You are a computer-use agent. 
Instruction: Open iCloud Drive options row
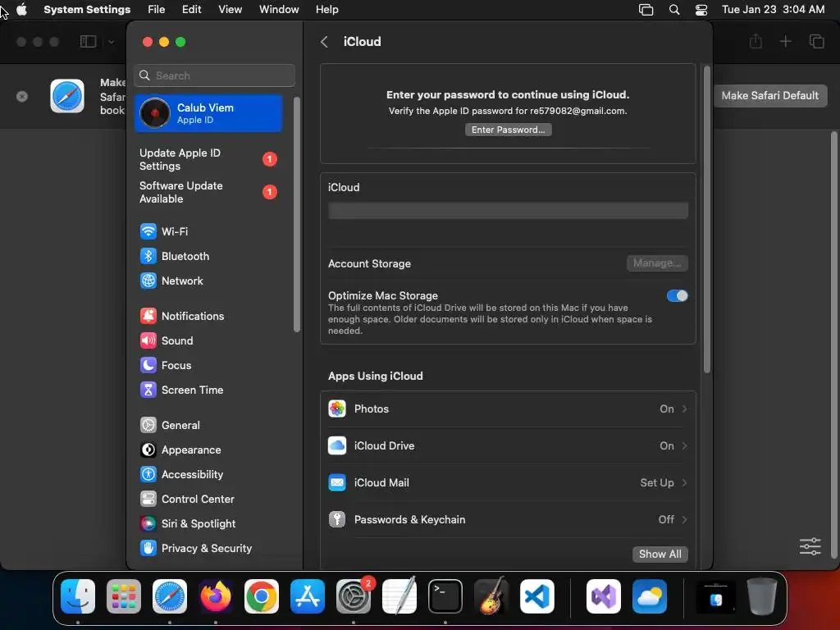tap(508, 445)
